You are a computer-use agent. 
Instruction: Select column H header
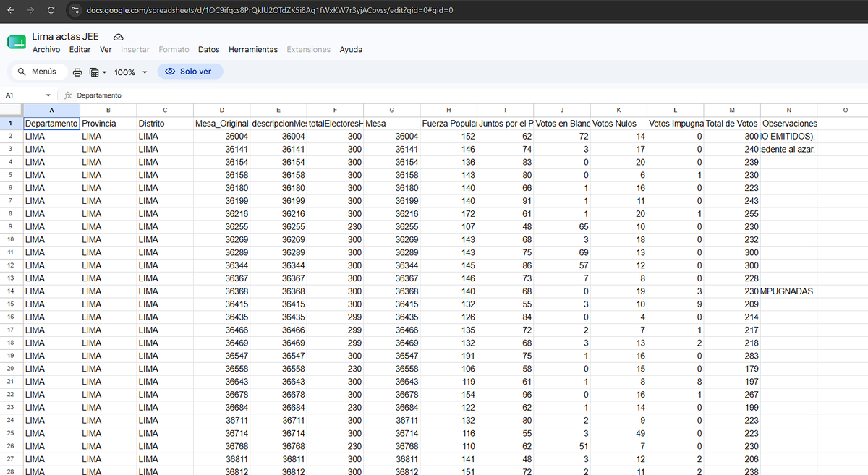point(448,110)
